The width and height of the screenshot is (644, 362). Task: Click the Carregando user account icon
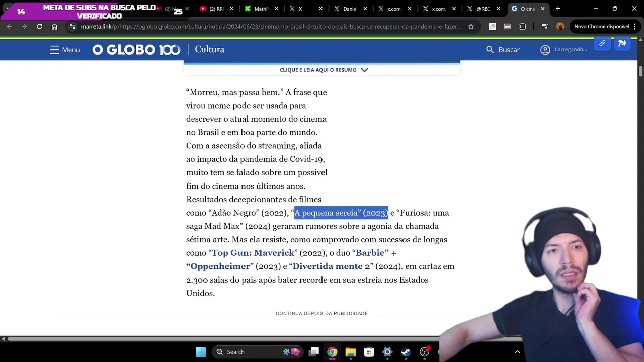click(x=545, y=50)
